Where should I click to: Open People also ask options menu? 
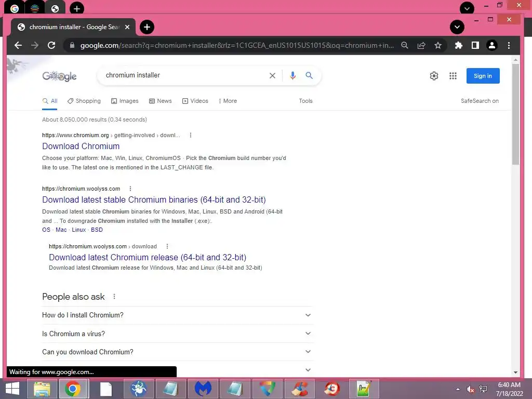(x=114, y=297)
